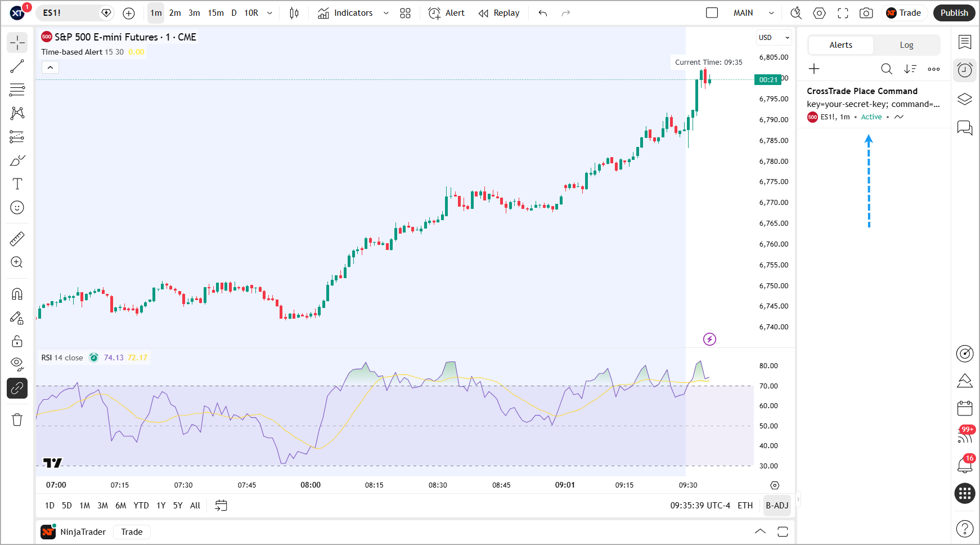Select the trend line drawing tool
The width and height of the screenshot is (980, 545).
point(17,66)
